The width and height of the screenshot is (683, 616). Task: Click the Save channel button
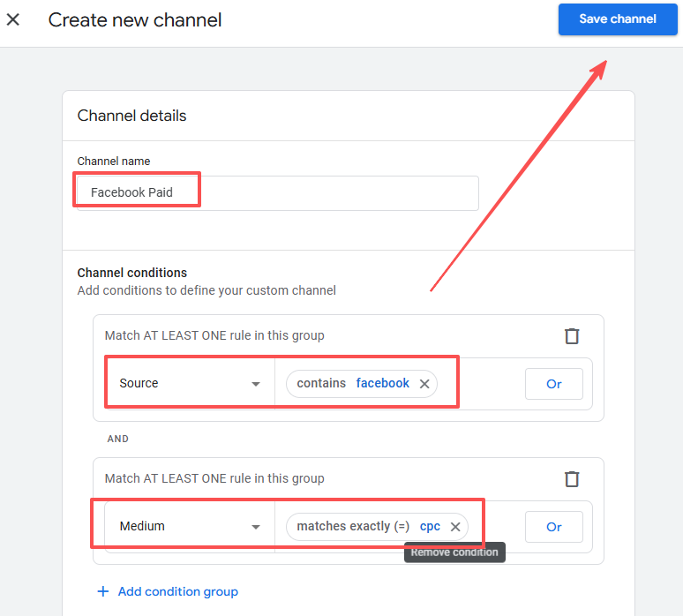(617, 19)
